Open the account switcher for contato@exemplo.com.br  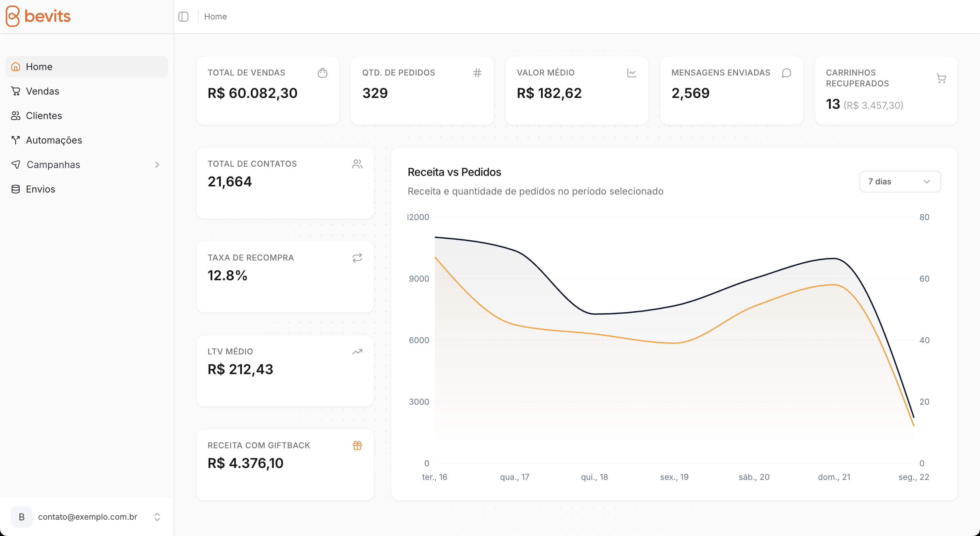tap(87, 517)
